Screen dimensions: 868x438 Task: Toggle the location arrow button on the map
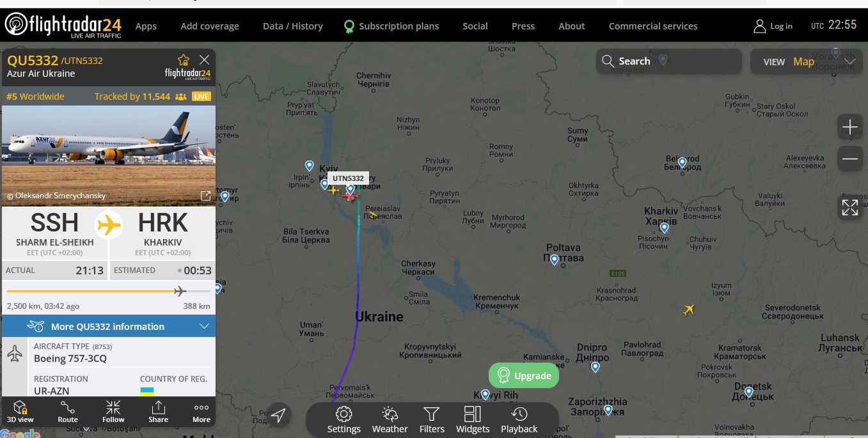[x=278, y=416]
